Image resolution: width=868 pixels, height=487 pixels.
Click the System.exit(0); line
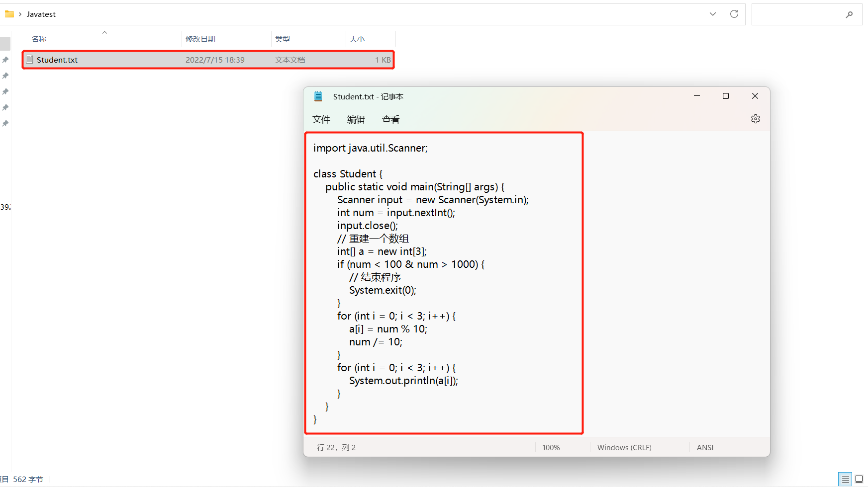pyautogui.click(x=383, y=290)
